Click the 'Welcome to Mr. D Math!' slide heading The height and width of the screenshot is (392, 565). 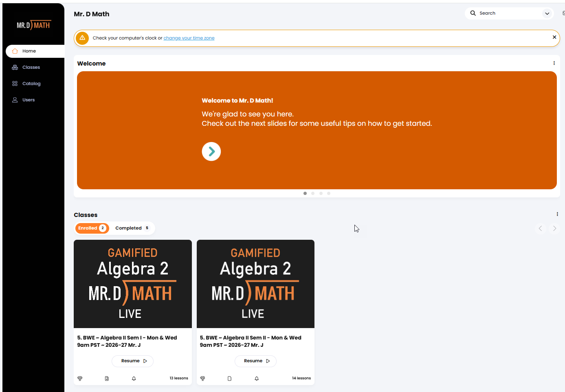tap(237, 101)
